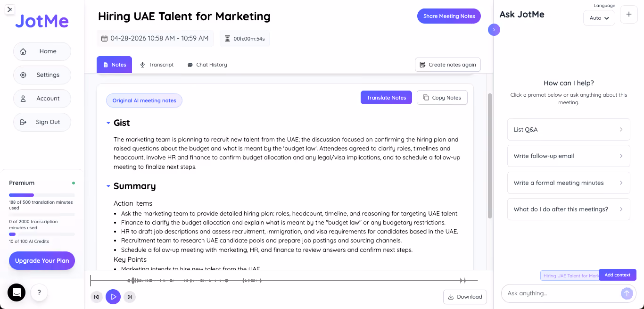Click '0 of 2000 transcription minutes used' text
The height and width of the screenshot is (309, 644).
point(33,225)
